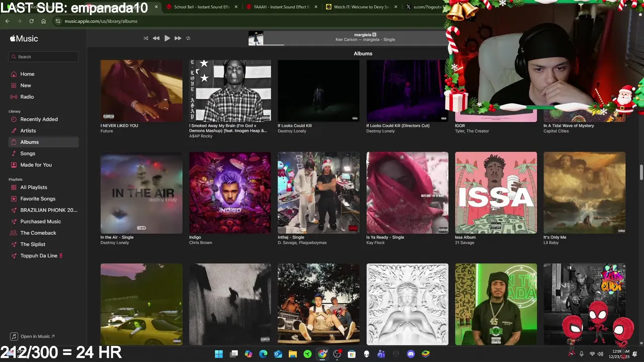Image resolution: width=644 pixels, height=362 pixels.
Task: Click the Chris Brown artist name
Action: click(x=201, y=243)
